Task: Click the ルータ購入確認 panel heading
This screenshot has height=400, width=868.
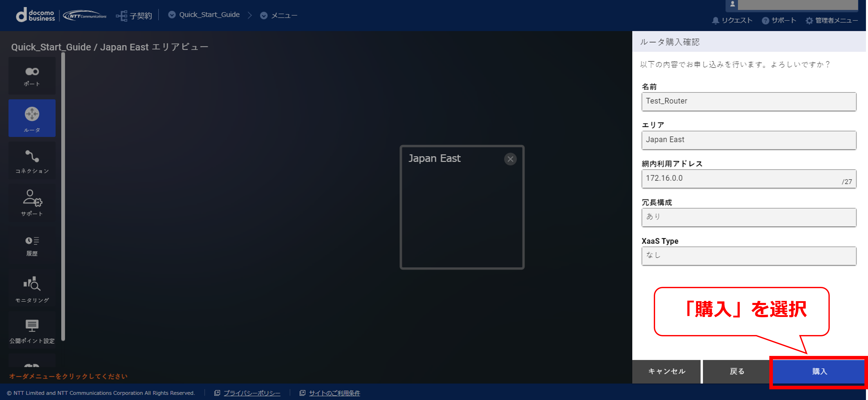Action: tap(670, 42)
